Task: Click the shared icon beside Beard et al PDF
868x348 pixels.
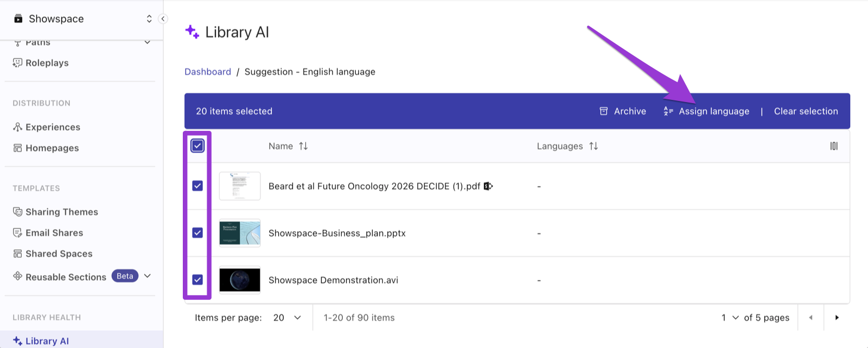Action: coord(488,186)
